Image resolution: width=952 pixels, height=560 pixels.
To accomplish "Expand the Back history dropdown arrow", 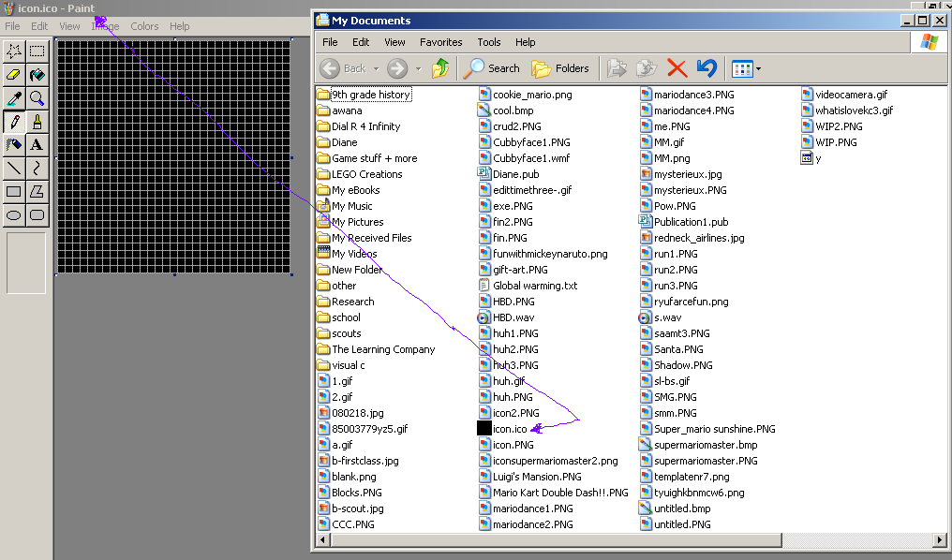I will click(x=376, y=68).
